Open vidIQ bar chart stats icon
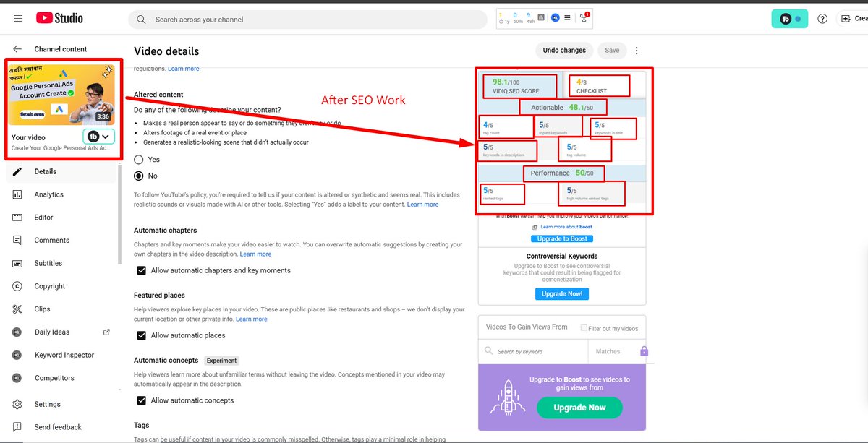Viewport: 868px width, 443px height. click(542, 17)
